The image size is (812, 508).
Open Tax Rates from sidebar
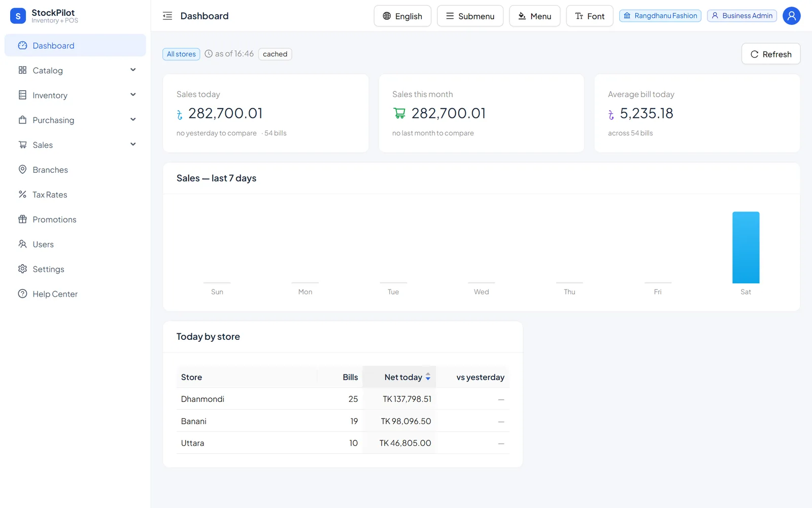[x=75, y=195]
